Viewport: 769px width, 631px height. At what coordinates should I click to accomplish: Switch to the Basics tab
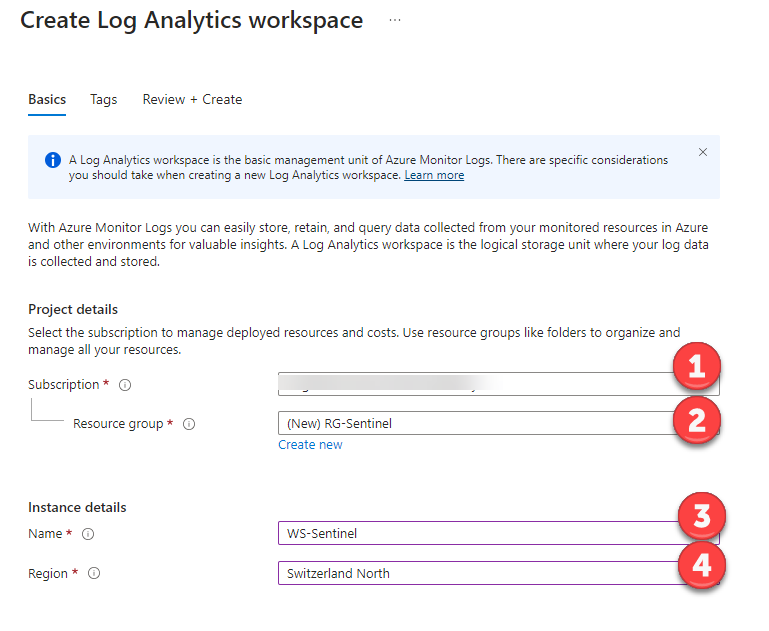[47, 99]
